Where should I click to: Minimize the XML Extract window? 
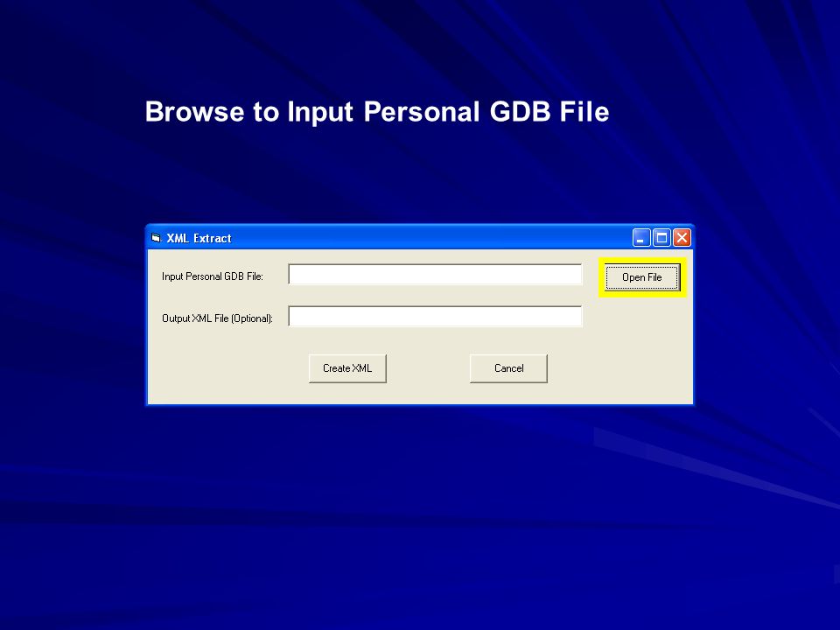641,237
